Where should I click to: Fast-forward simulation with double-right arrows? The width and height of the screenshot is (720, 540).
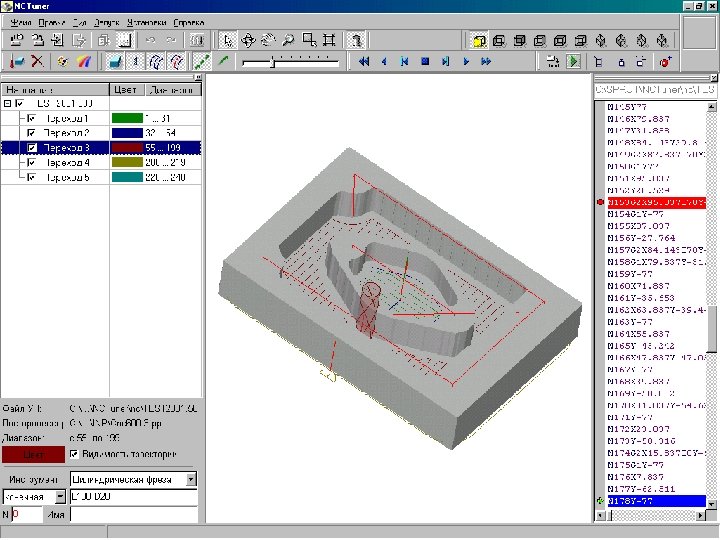[x=486, y=62]
